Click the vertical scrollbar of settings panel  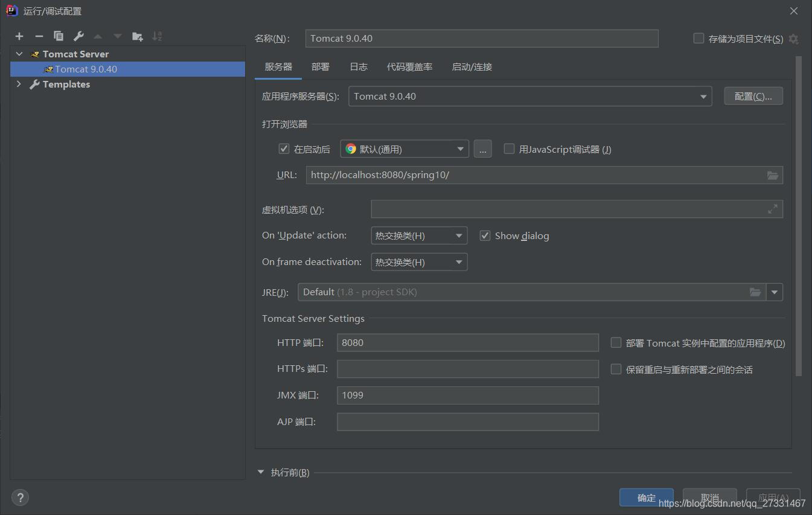(x=799, y=216)
